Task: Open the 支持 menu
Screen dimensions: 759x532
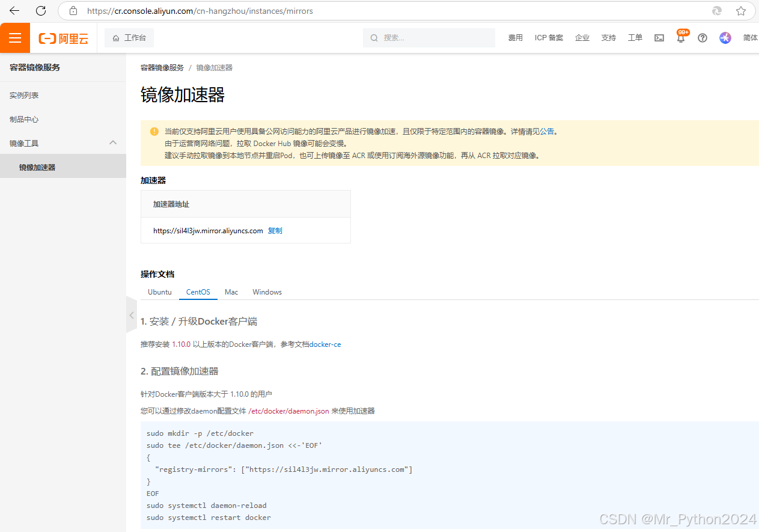Action: click(609, 38)
